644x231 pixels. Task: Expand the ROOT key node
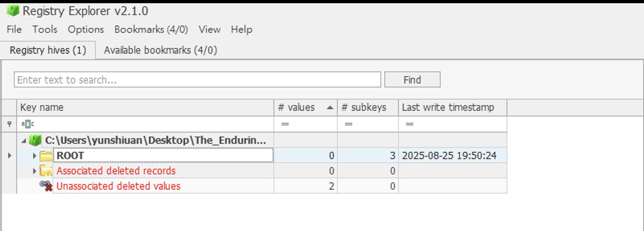(x=35, y=156)
